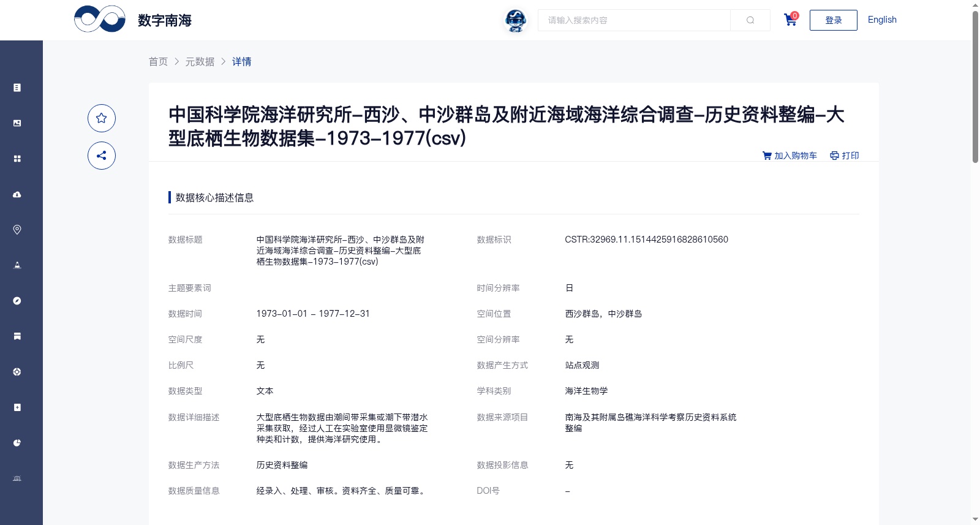Image resolution: width=980 pixels, height=525 pixels.
Task: Open the laptop monitor sidebar icon
Action: tap(17, 478)
